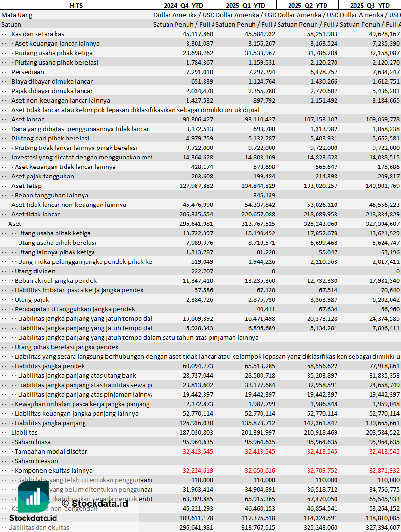Click Utang usaha pihak ketiga label
401x532 pixels.
54,233
